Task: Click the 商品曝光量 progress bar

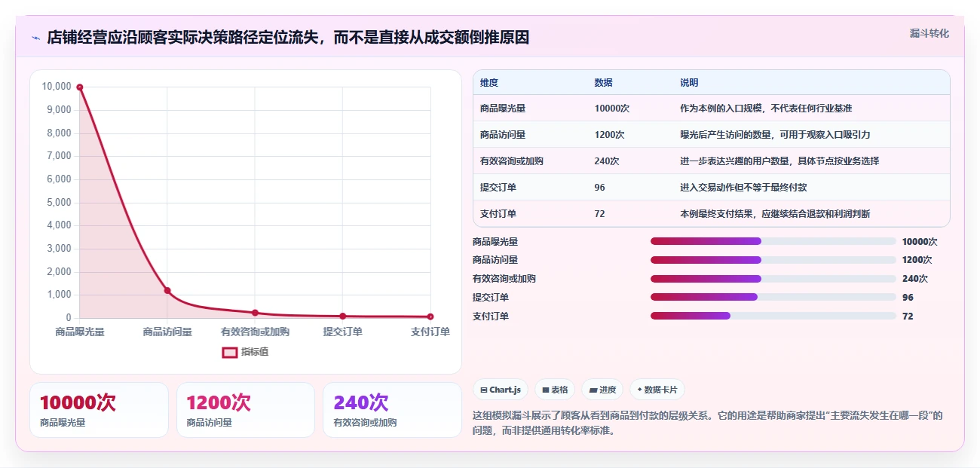Action: pyautogui.click(x=773, y=241)
